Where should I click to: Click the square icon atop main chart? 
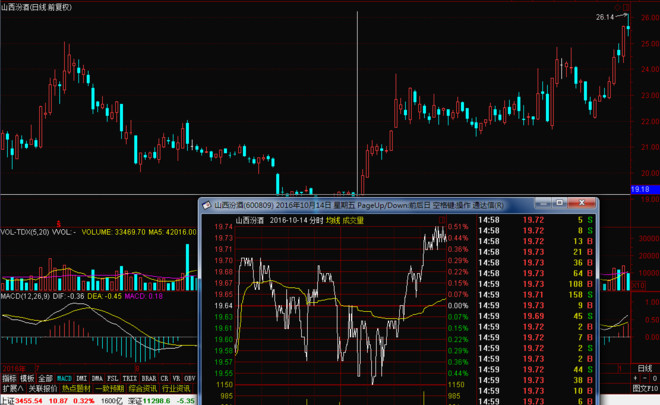tap(626, 7)
